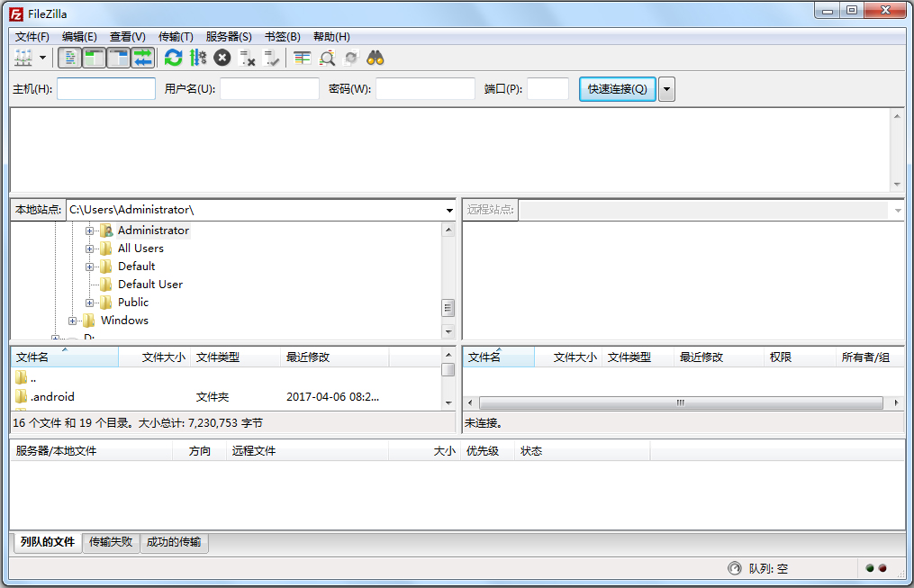Sort local files by 文件大小 column

coord(155,357)
